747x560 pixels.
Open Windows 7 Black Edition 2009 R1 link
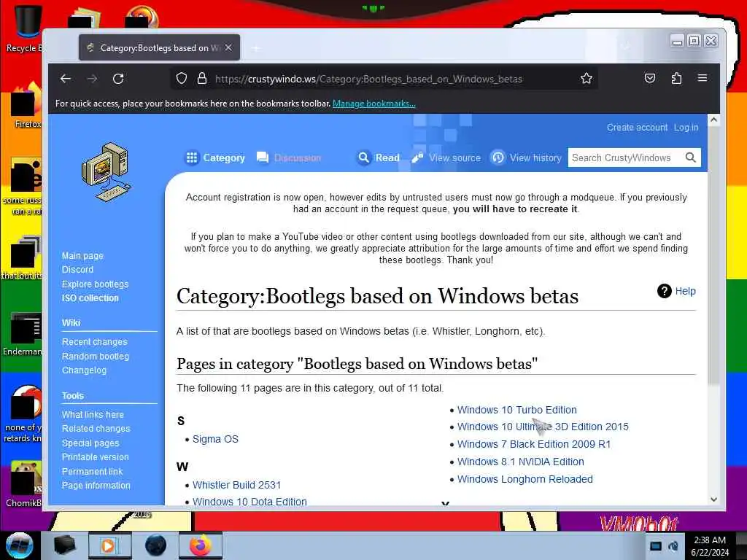point(534,444)
